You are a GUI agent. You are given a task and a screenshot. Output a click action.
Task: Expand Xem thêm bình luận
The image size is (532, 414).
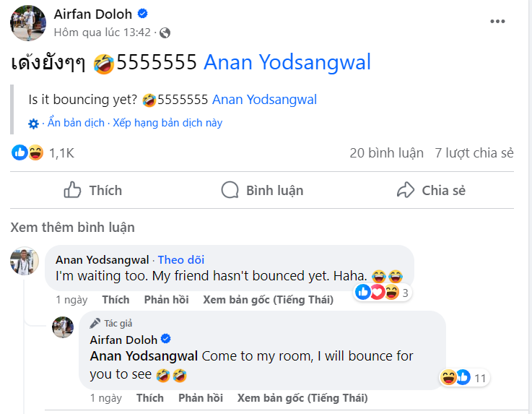coord(73,227)
